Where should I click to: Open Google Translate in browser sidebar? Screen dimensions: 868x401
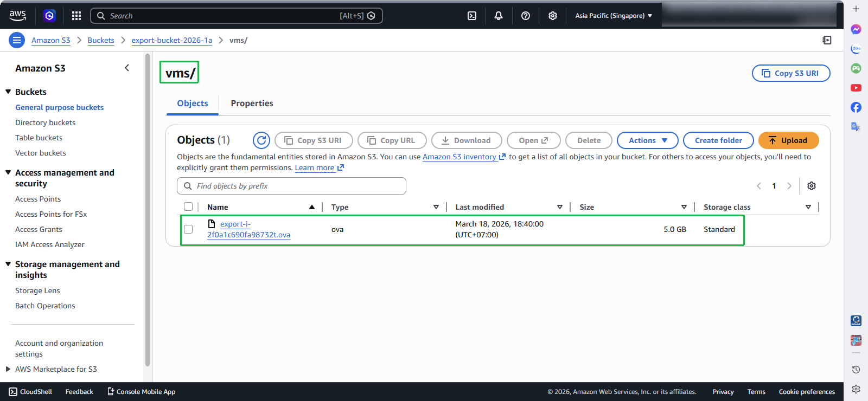856,127
